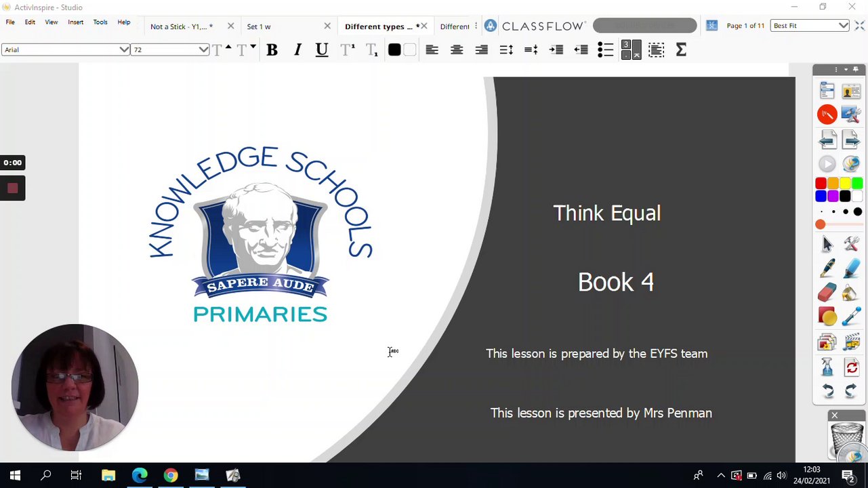Toggle italic text formatting
The width and height of the screenshot is (868, 488).
click(x=297, y=50)
